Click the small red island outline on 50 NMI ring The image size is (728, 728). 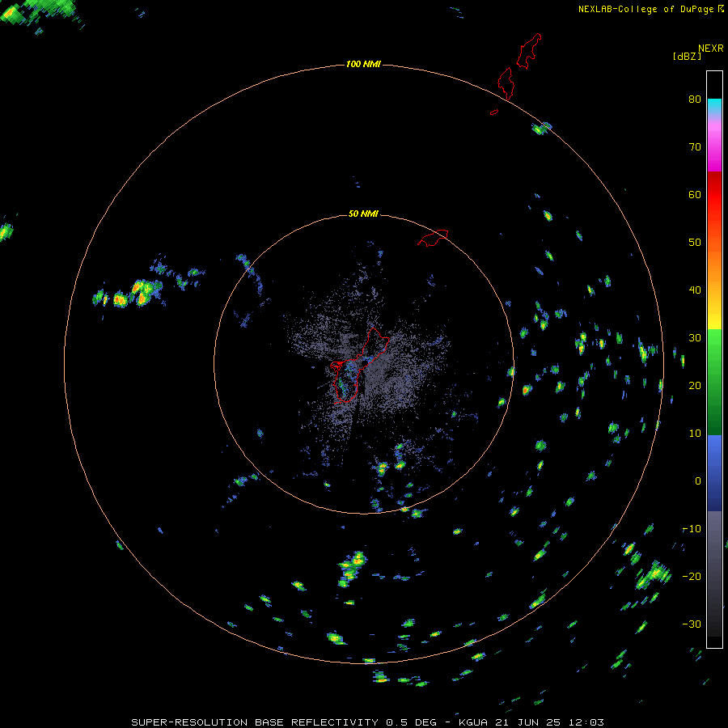click(x=434, y=237)
